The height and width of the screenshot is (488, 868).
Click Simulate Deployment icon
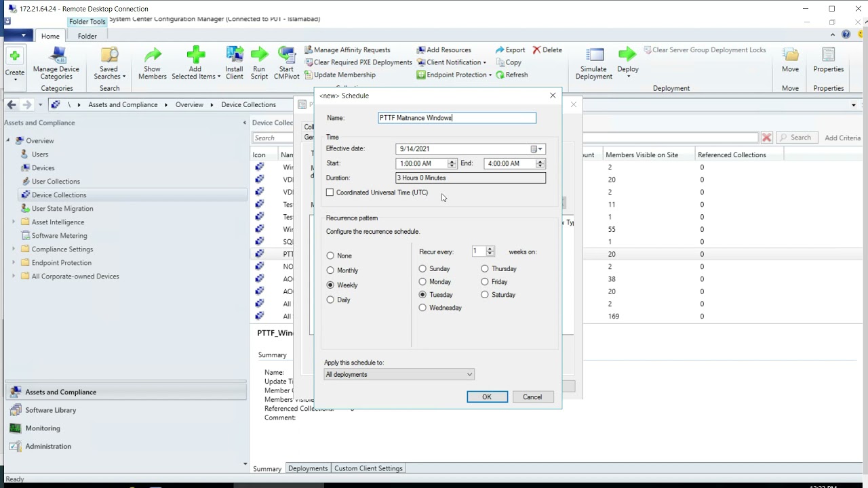click(x=594, y=56)
